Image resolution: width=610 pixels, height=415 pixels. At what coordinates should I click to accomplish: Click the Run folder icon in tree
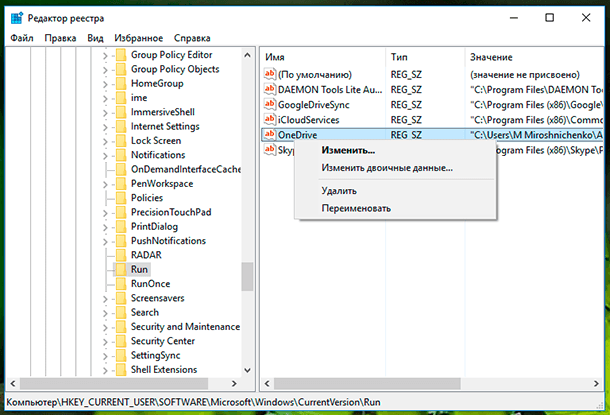(121, 270)
